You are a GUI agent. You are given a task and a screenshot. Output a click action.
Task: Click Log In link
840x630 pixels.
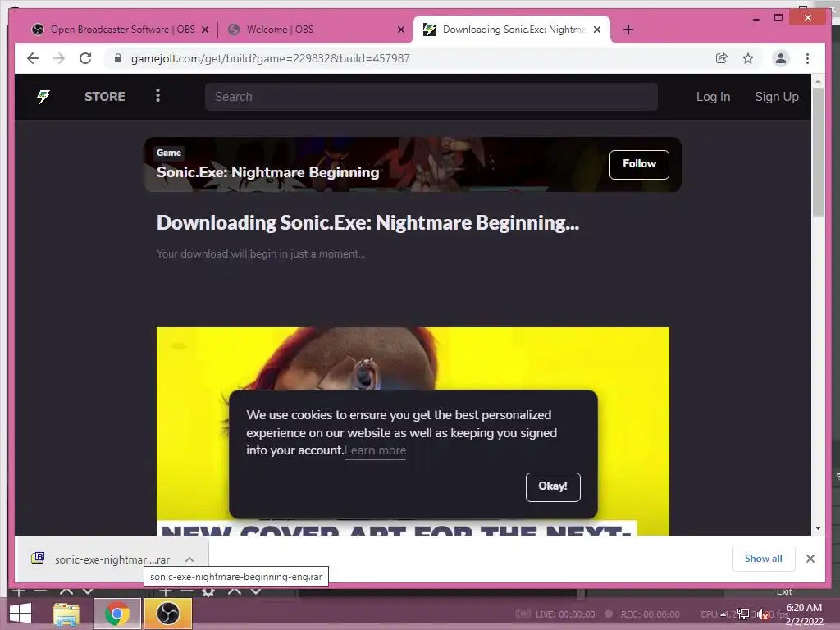(x=713, y=97)
